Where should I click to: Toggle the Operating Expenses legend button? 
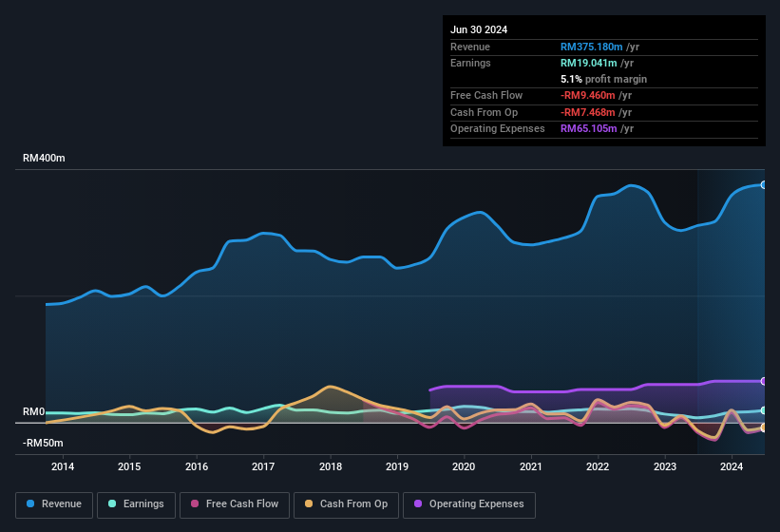tap(469, 504)
